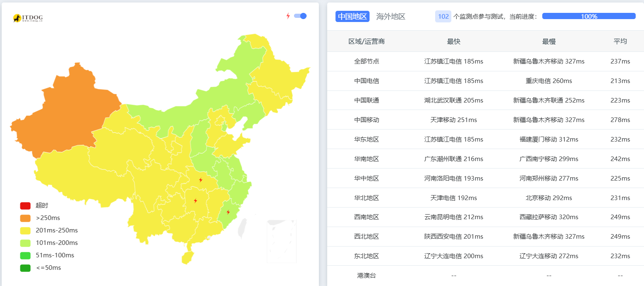The width and height of the screenshot is (644, 286).
Task: Click 广西南宁移动 299ms cell
Action: [x=549, y=159]
